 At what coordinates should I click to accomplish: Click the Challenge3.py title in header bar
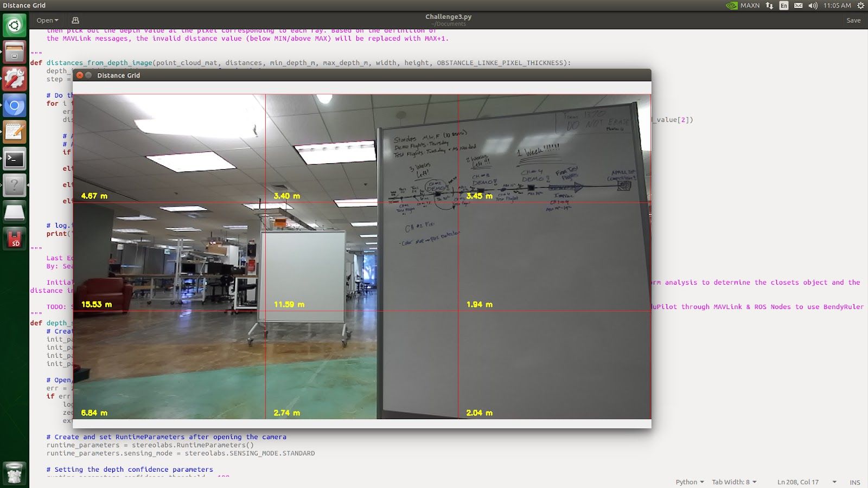click(x=449, y=17)
